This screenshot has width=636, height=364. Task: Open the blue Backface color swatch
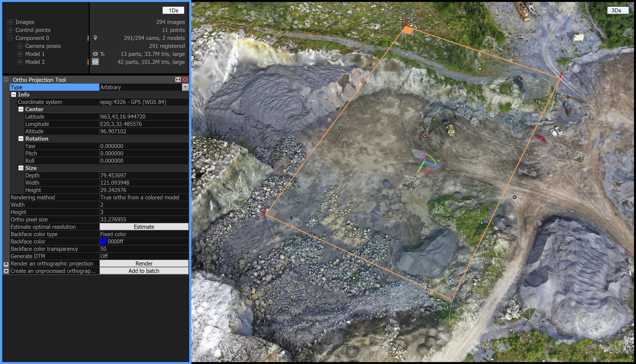coord(103,241)
